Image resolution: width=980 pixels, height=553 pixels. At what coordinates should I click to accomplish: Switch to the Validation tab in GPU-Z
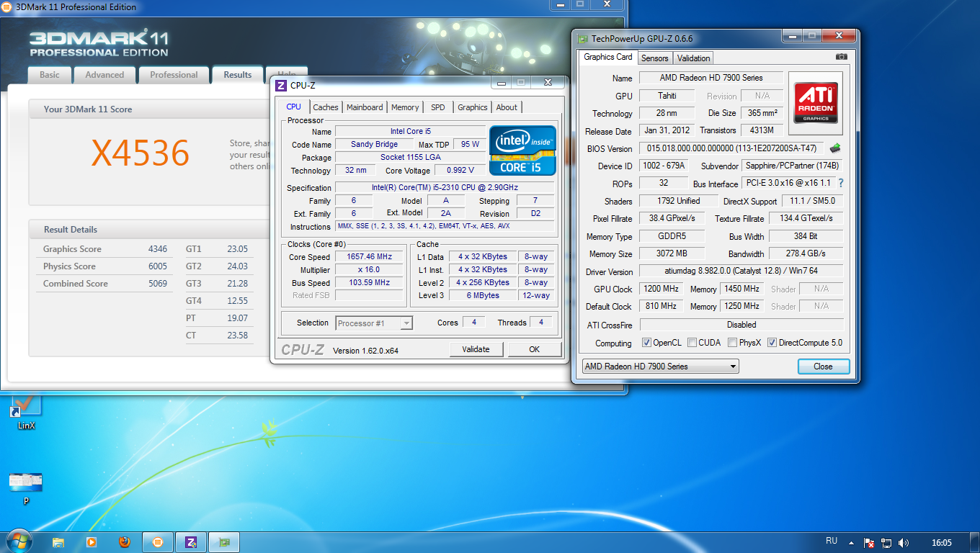pos(694,58)
